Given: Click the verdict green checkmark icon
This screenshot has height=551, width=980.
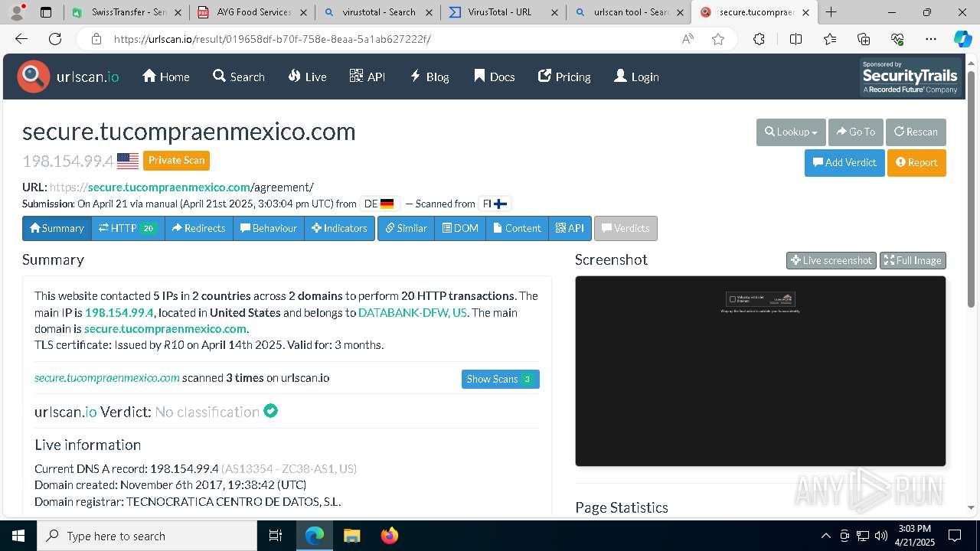Looking at the screenshot, I should 270,411.
